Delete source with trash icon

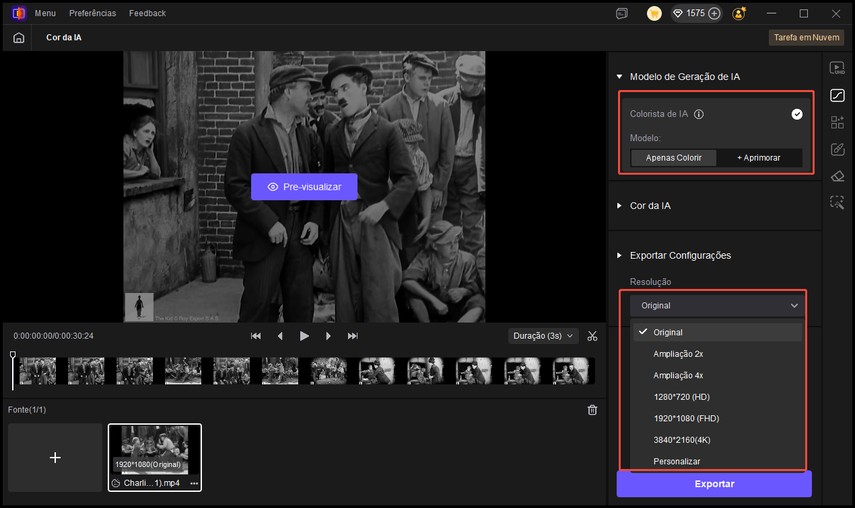point(592,410)
